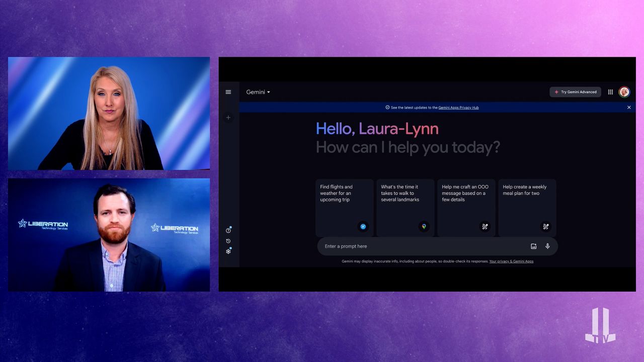Open the Settings gear in sidebar
The image size is (644, 362).
click(228, 251)
